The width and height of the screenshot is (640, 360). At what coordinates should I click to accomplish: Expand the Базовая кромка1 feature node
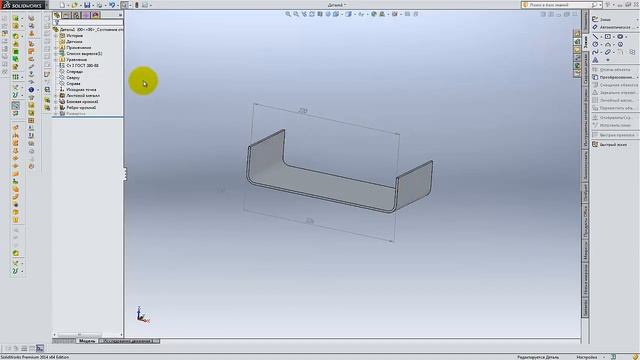point(56,102)
